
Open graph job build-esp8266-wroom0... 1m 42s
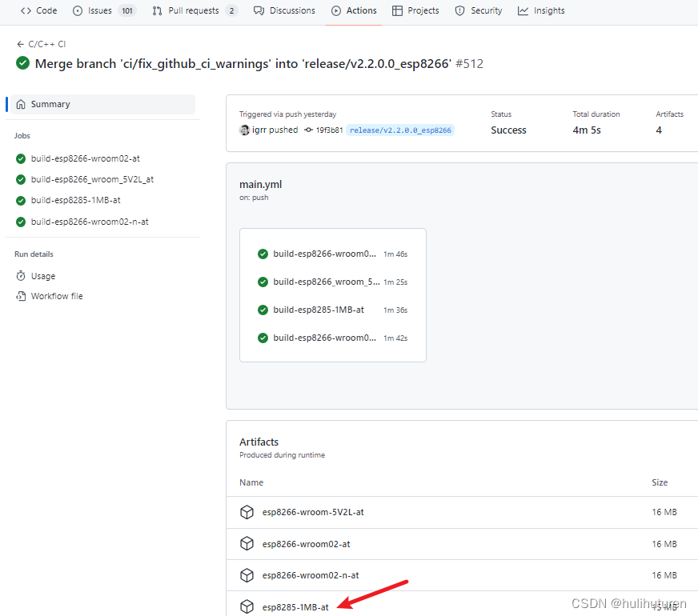(332, 338)
